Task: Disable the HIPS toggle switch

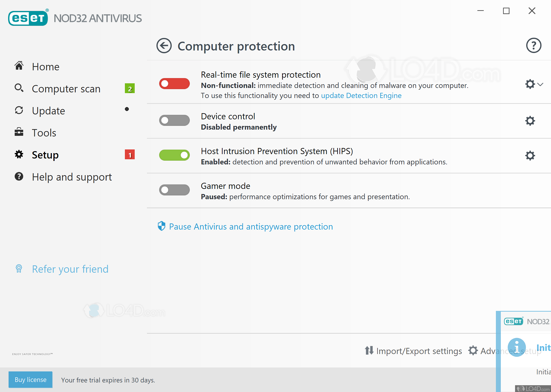Action: [174, 155]
